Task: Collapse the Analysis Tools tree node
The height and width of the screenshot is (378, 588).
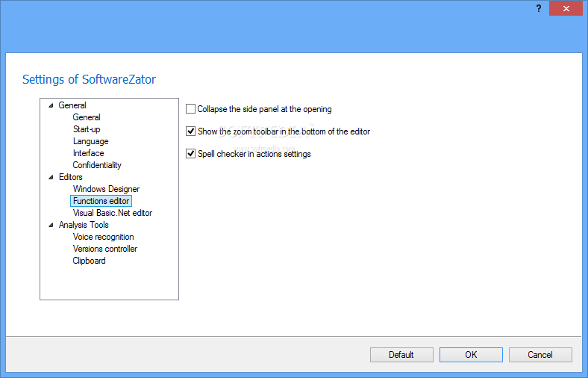Action: click(x=51, y=225)
